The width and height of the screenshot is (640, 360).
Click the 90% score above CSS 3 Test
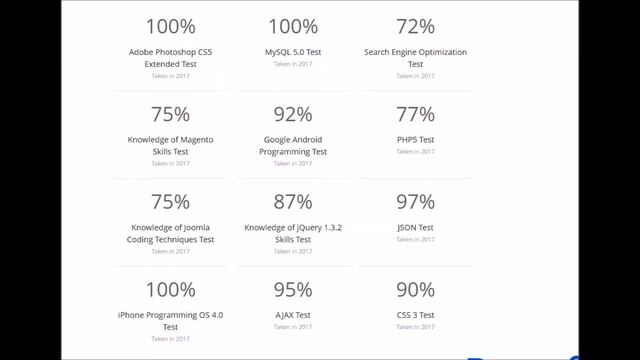pos(415,290)
